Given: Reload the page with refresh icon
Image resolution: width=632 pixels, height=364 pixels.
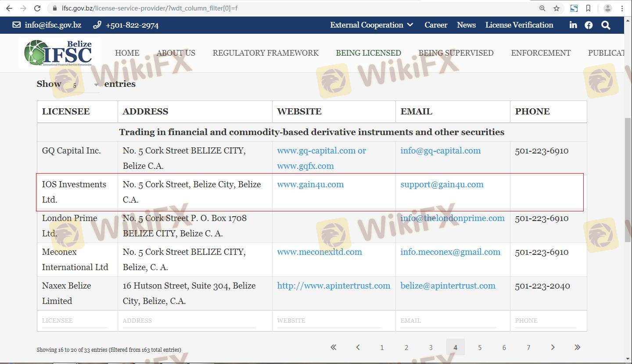Looking at the screenshot, I should pos(38,8).
